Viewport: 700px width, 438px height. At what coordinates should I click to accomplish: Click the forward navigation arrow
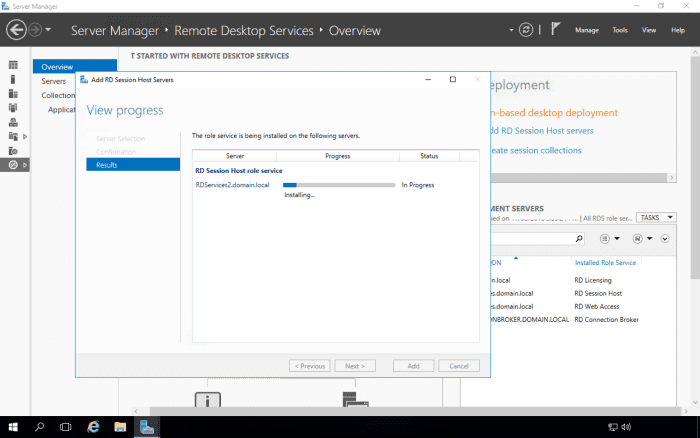35,30
